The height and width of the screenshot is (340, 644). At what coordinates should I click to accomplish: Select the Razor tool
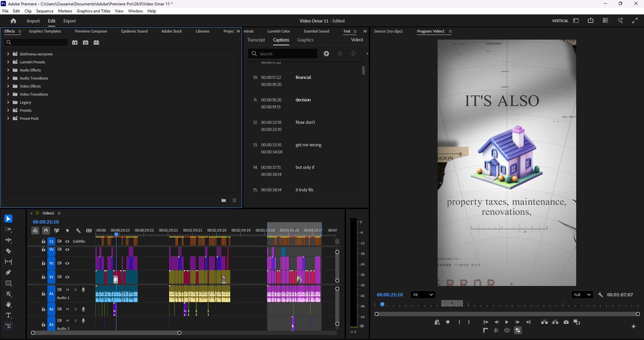pyautogui.click(x=9, y=250)
